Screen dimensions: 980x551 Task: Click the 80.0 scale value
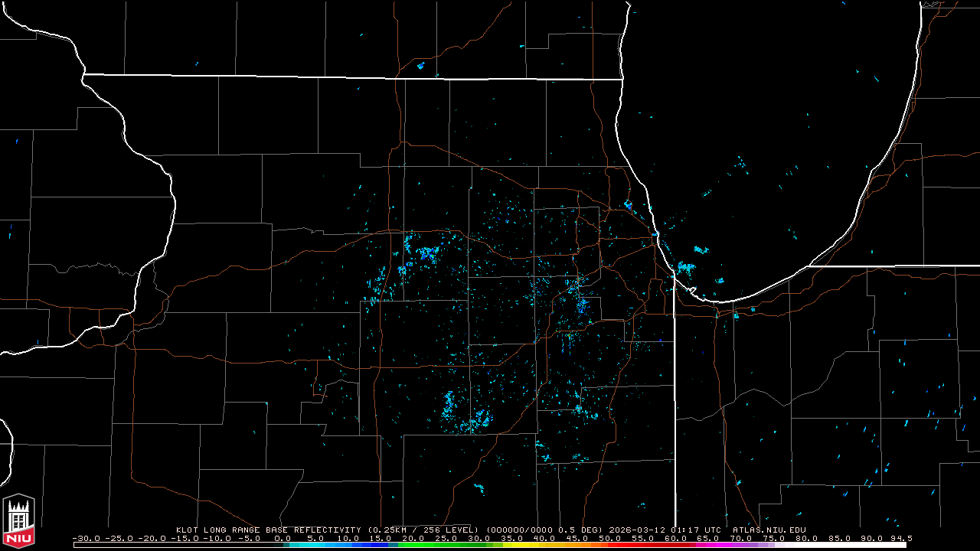[806, 538]
